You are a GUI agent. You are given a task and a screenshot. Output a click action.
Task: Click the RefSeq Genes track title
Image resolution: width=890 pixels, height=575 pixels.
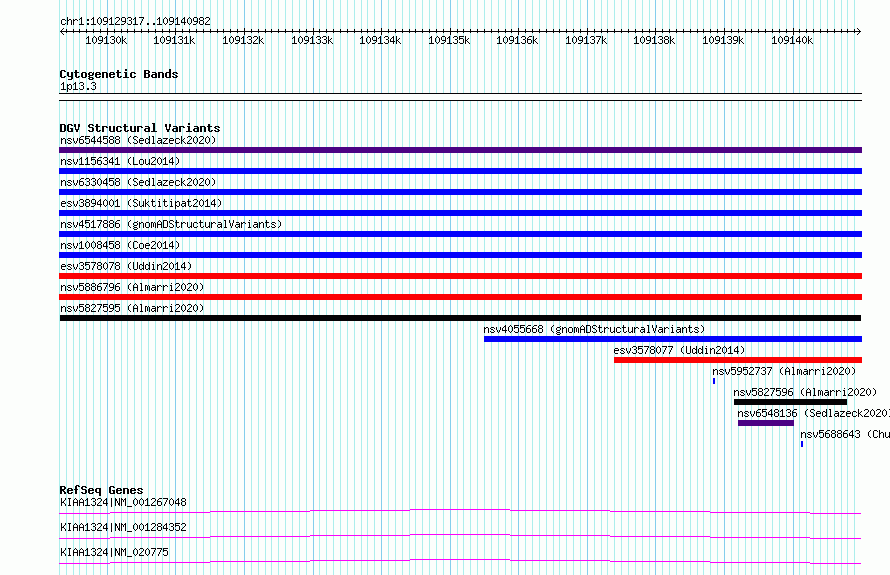[x=101, y=490]
